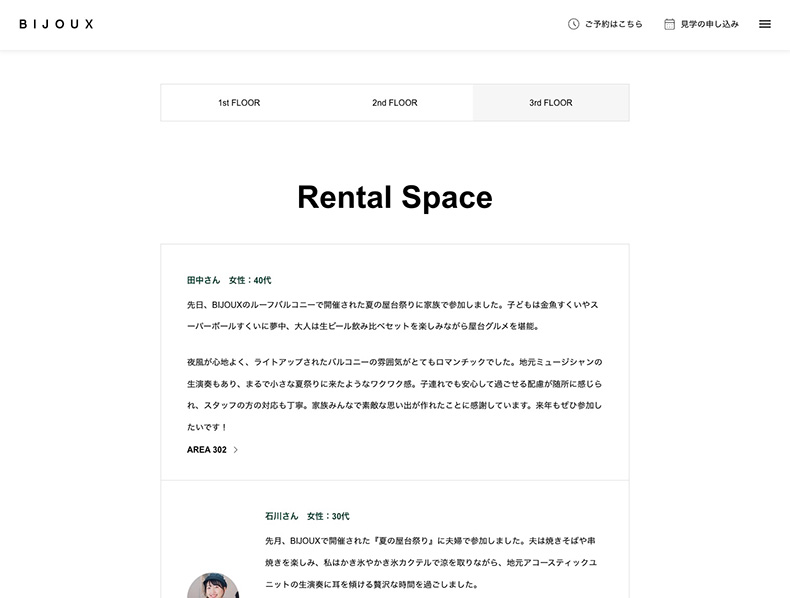790x598 pixels.
Task: Open the ご予約はこちら reservation link
Action: click(605, 24)
